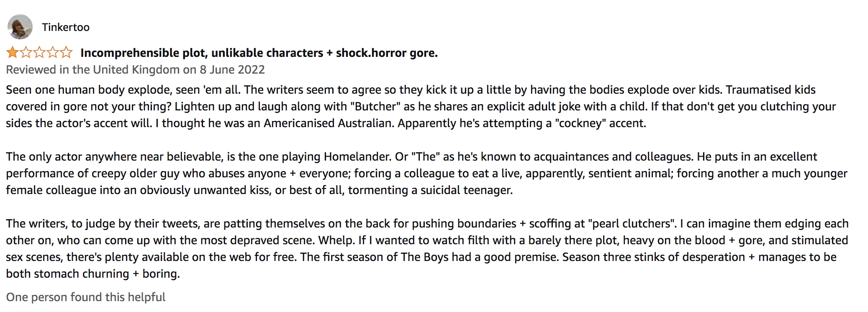This screenshot has height=312, width=868.
Task: Click the third empty rating star
Action: click(x=39, y=53)
